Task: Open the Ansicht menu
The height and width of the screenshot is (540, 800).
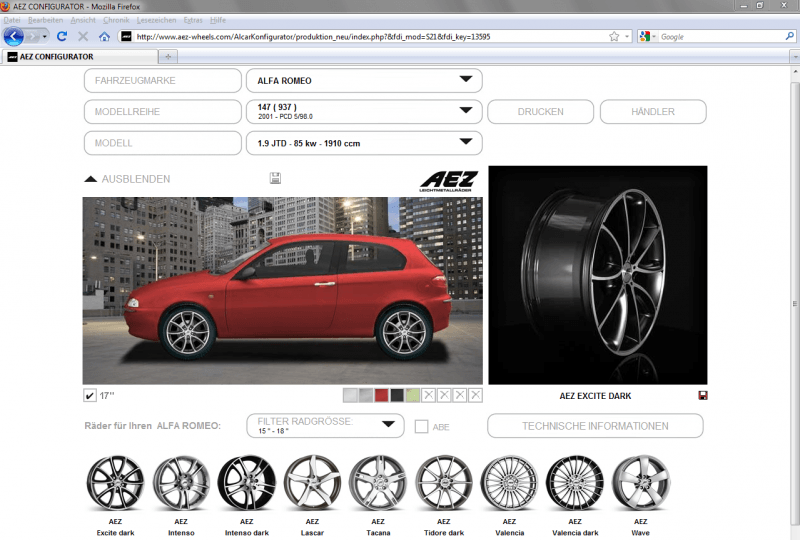Action: pyautogui.click(x=83, y=20)
